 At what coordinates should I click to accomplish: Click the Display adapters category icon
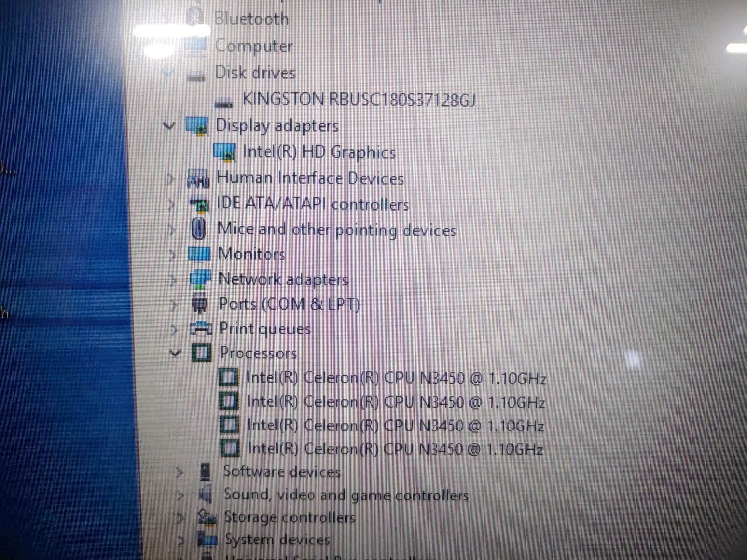coord(197,126)
